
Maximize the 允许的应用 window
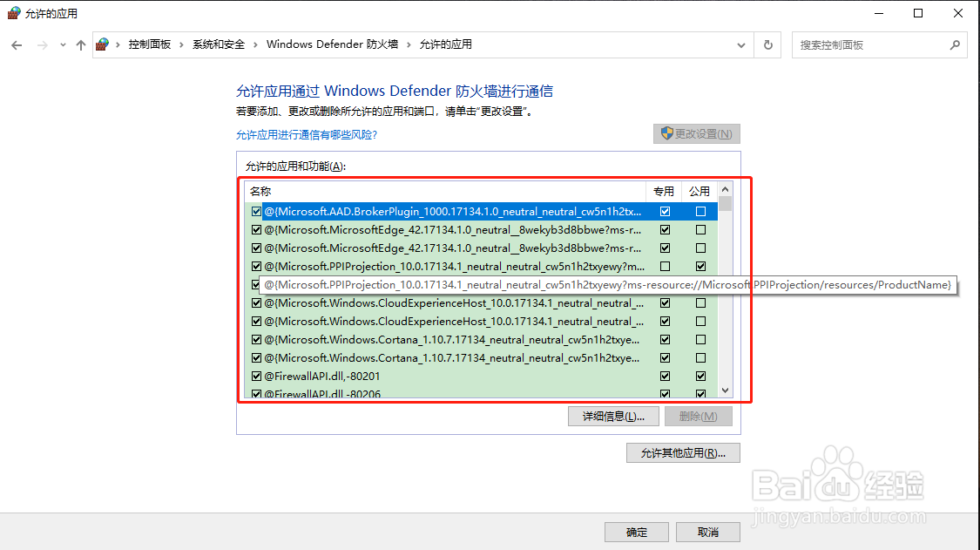pos(918,13)
